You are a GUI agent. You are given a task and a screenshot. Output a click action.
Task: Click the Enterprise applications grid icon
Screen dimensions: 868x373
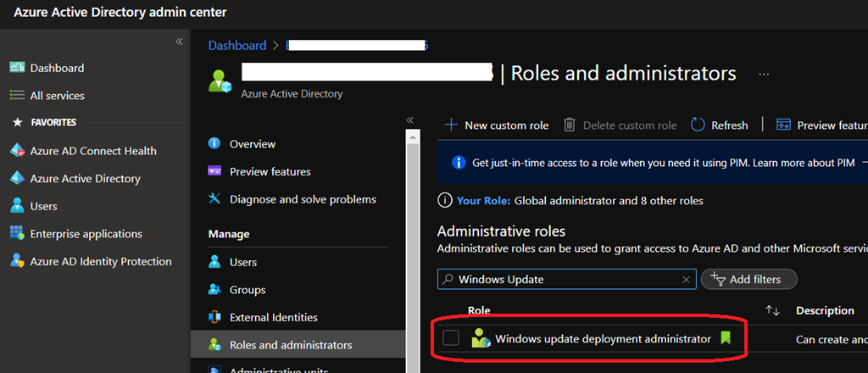(x=17, y=234)
